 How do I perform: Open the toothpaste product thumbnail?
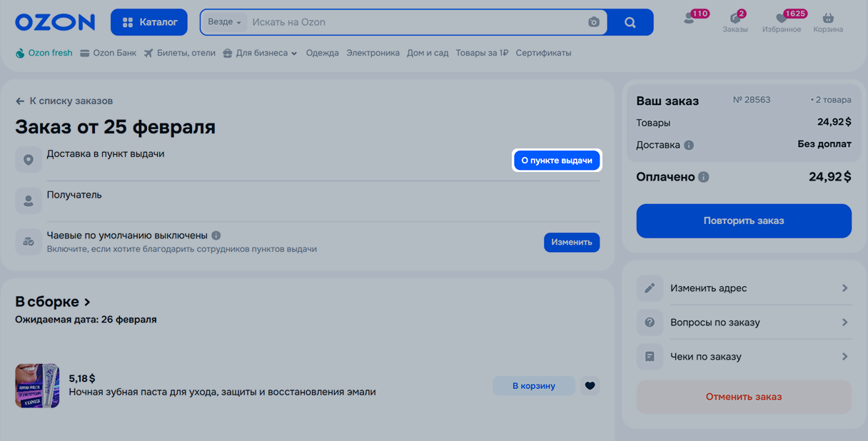pyautogui.click(x=37, y=386)
